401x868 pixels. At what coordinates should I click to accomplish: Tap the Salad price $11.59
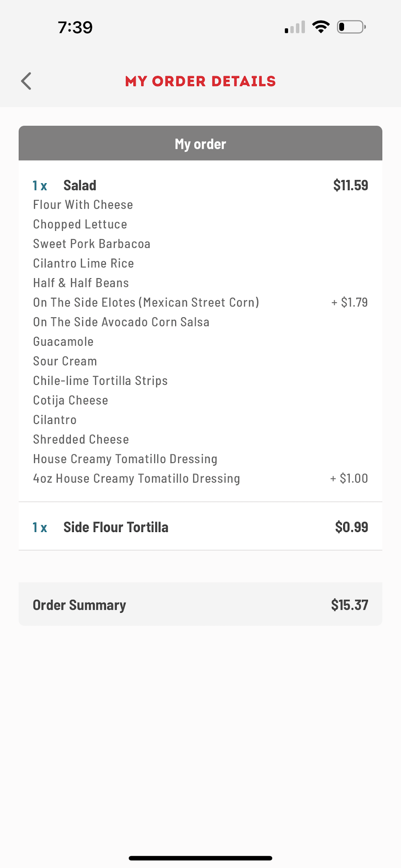pyautogui.click(x=350, y=185)
